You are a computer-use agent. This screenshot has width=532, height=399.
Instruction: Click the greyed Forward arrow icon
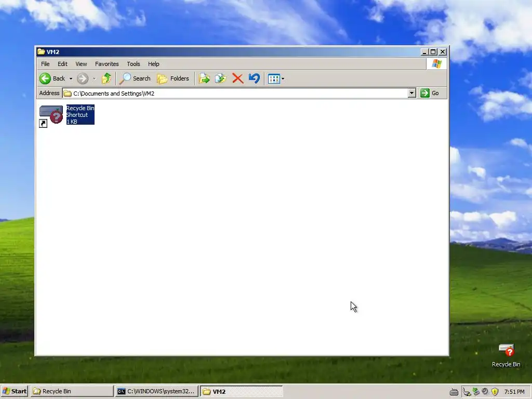[83, 79]
